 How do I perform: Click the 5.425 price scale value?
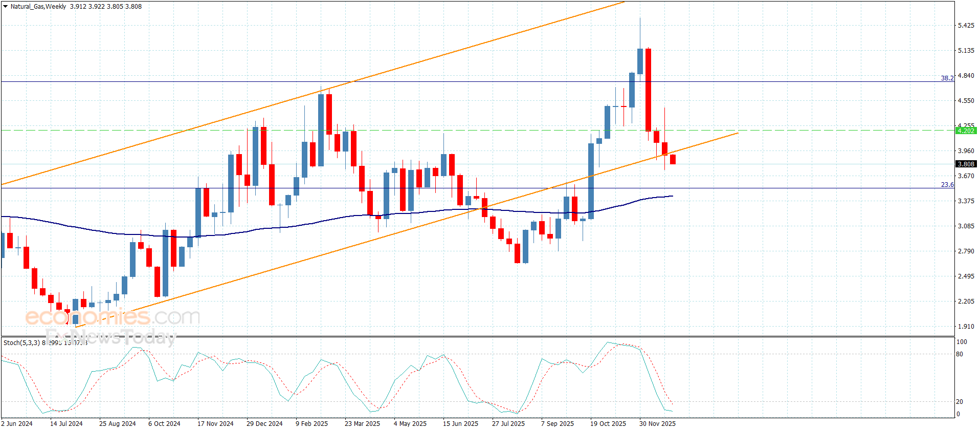click(x=966, y=25)
